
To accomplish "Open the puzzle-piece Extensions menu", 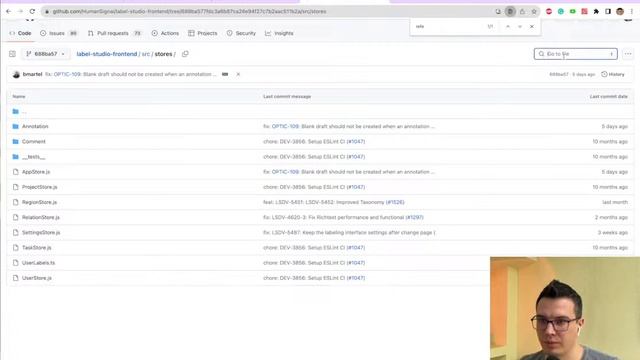I will [x=596, y=12].
